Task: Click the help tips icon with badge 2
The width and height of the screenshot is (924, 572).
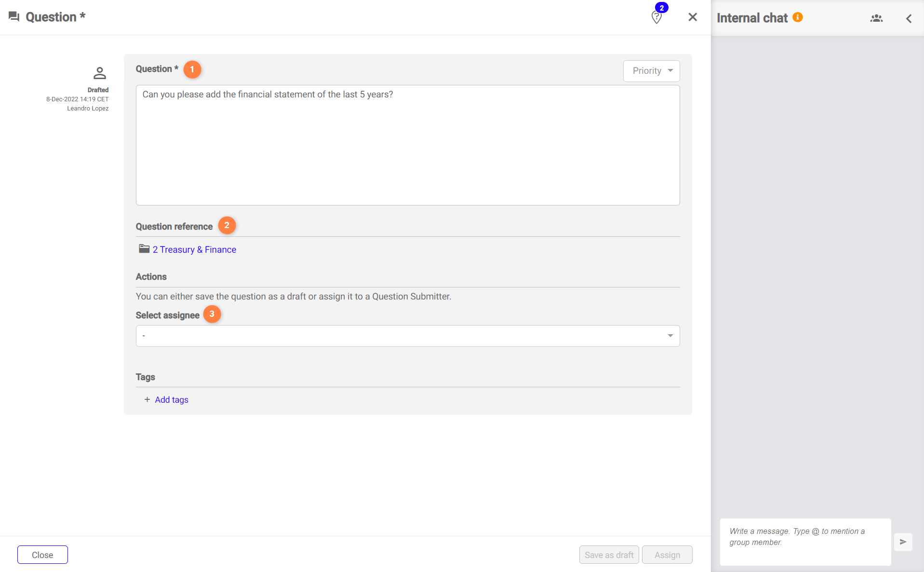Action: pyautogui.click(x=656, y=17)
